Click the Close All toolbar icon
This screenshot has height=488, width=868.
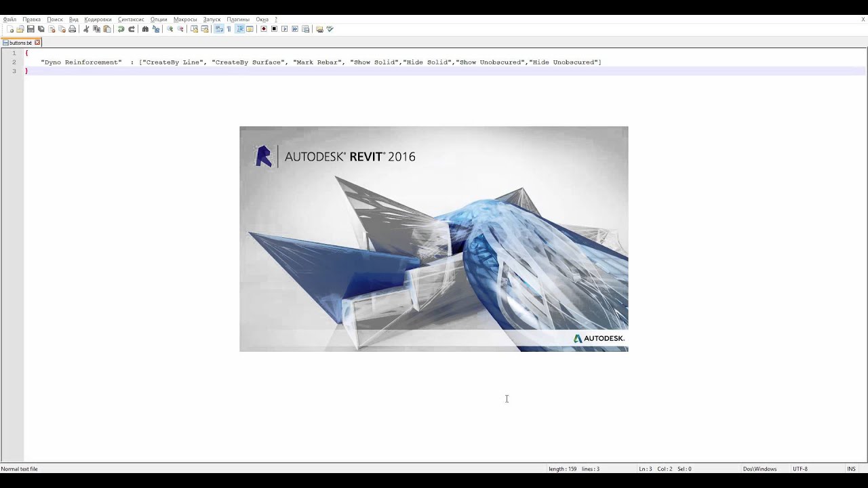(62, 29)
